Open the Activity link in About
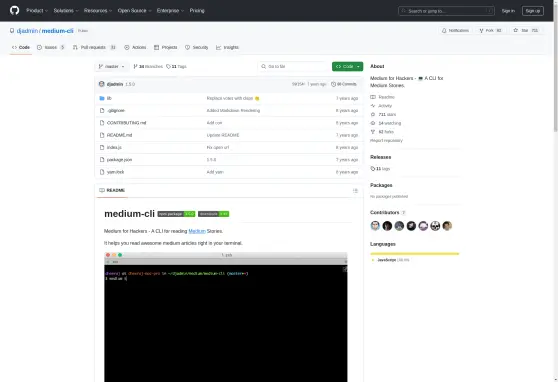 click(x=381, y=106)
